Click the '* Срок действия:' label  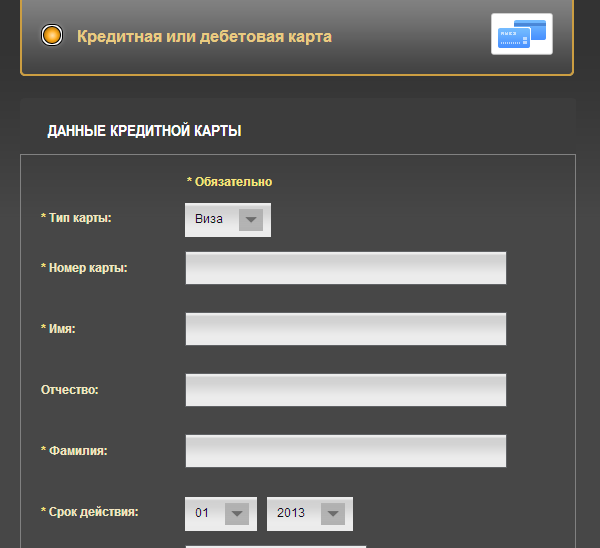click(90, 512)
